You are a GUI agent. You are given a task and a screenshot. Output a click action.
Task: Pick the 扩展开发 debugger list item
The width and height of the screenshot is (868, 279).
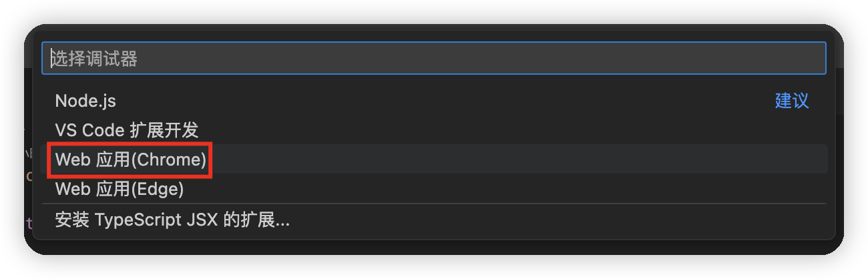(x=434, y=130)
